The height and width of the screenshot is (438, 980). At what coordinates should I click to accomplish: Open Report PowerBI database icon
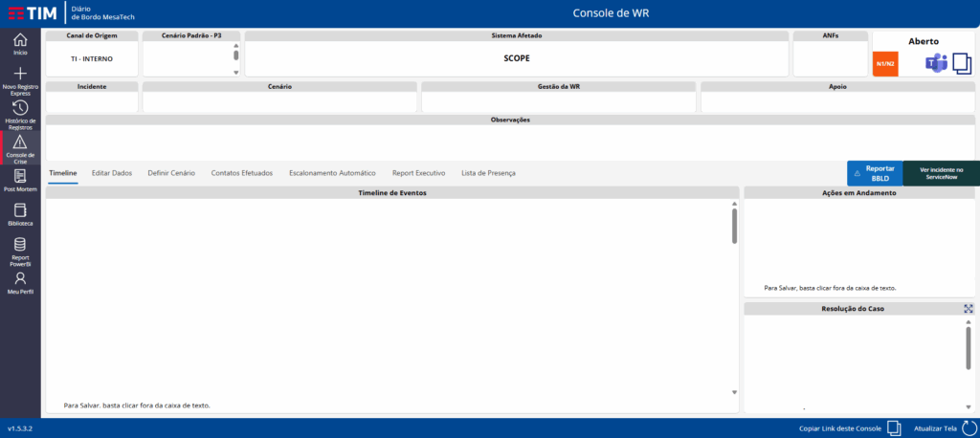(20, 245)
